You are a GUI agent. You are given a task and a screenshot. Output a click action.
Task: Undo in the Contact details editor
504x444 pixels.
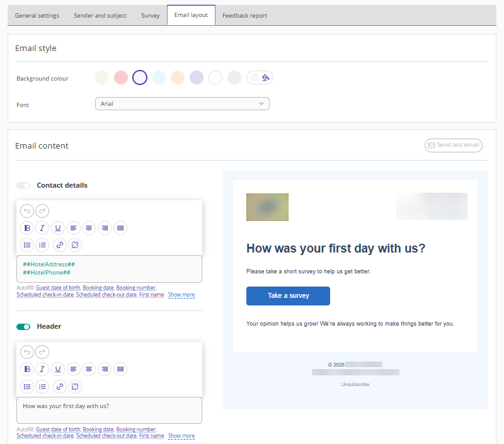coord(27,211)
